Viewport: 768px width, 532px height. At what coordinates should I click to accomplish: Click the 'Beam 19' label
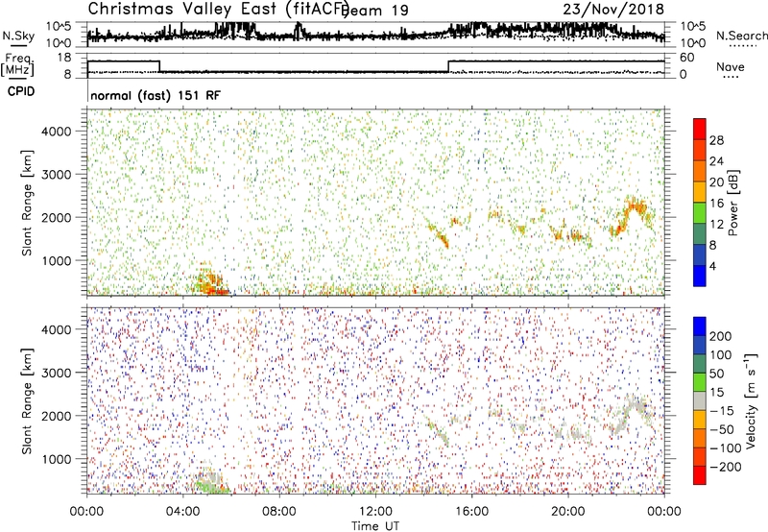click(x=374, y=11)
